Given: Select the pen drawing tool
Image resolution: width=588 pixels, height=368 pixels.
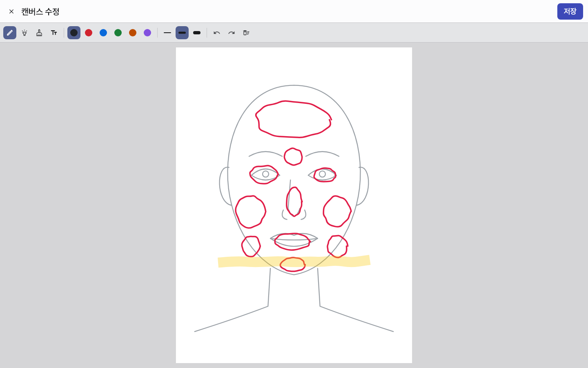Looking at the screenshot, I should (x=10, y=33).
